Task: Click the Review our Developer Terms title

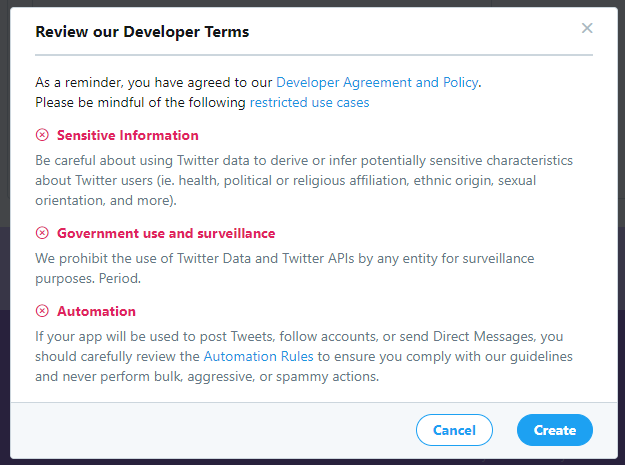Action: pyautogui.click(x=142, y=32)
